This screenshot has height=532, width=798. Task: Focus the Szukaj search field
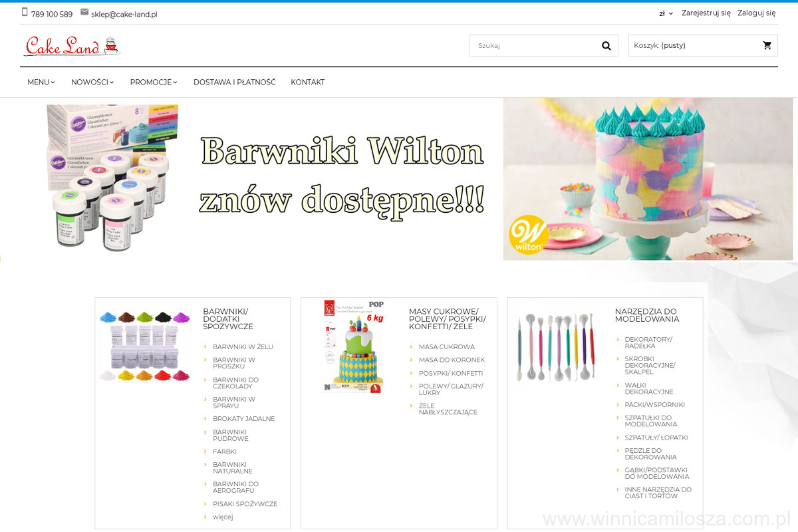pyautogui.click(x=532, y=46)
